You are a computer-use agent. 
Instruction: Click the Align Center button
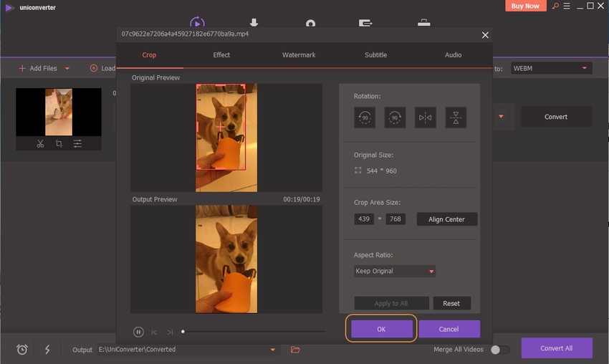[x=446, y=219]
